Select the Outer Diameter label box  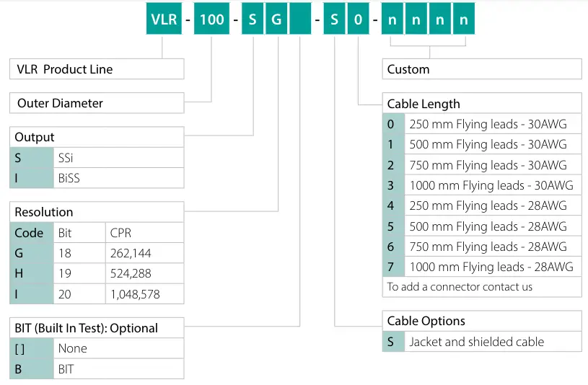pos(97,103)
